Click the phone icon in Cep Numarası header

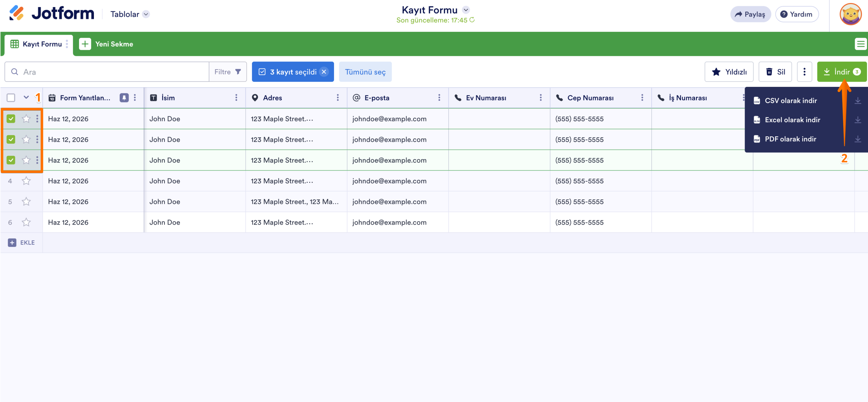[x=559, y=98]
